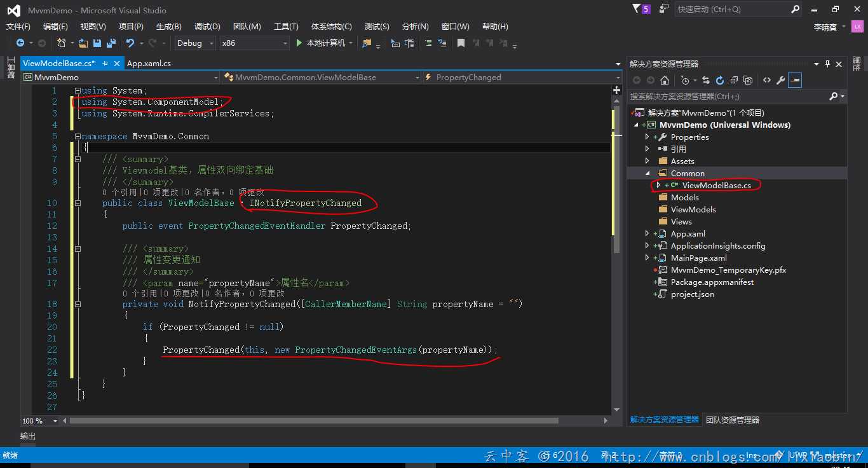Click the user account name 李晓寰

tap(825, 27)
